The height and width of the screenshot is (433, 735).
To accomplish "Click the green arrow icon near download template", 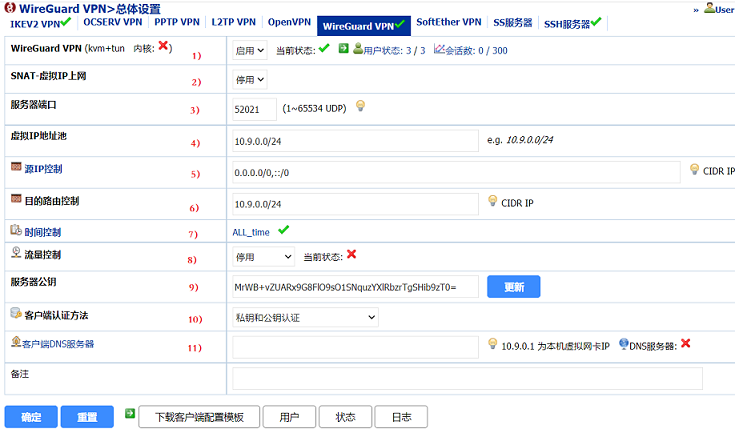I will click(x=130, y=413).
